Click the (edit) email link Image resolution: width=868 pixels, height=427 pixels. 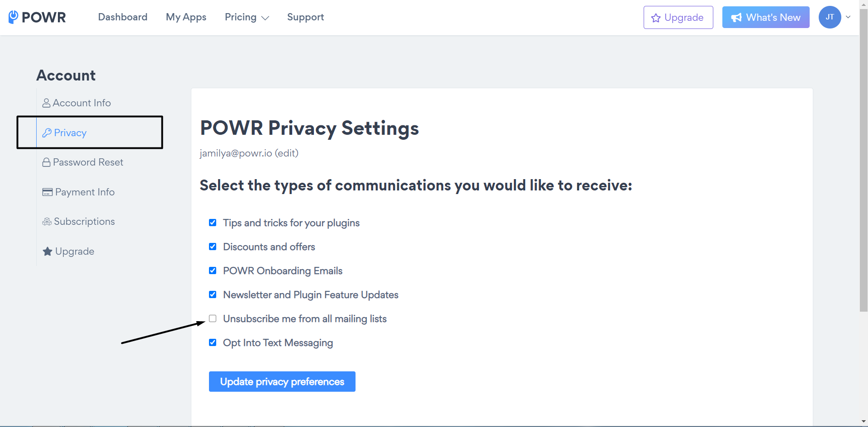pos(287,153)
